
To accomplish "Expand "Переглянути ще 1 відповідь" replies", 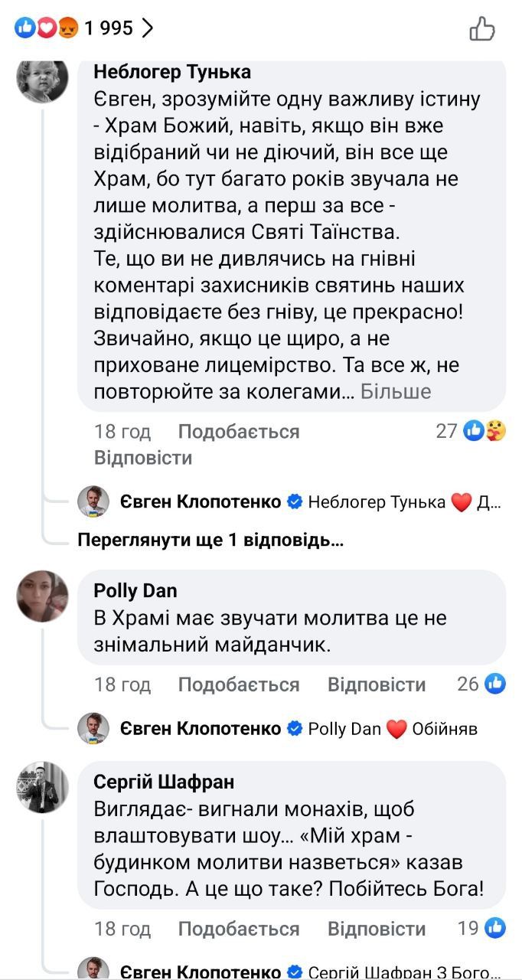I will (210, 541).
